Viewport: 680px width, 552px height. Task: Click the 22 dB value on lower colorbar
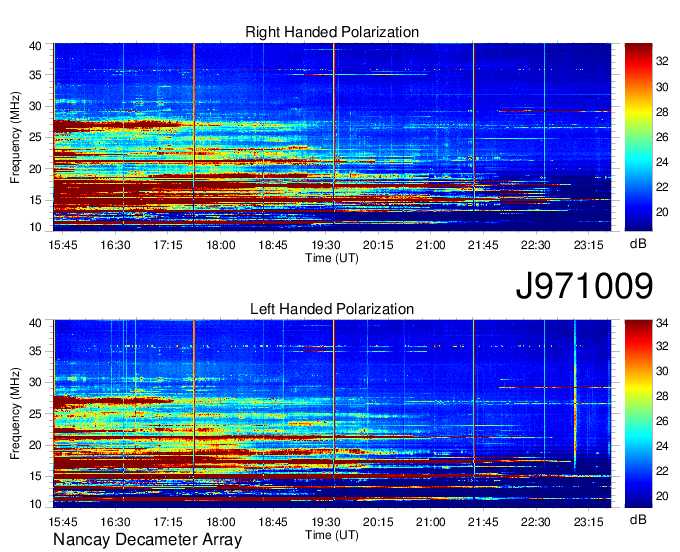[662, 471]
